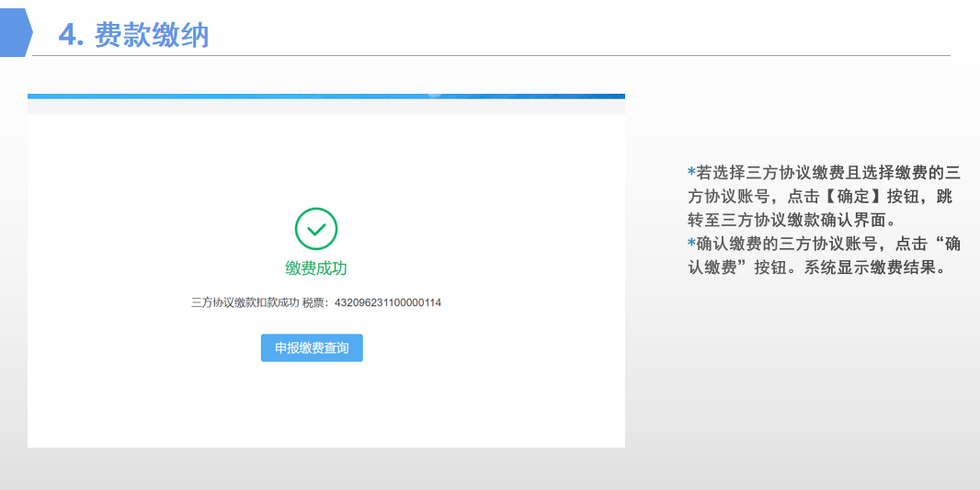Click the tax receipt line 三方协议缴款扣款成功 税票
This screenshot has width=980, height=490.
tap(316, 302)
